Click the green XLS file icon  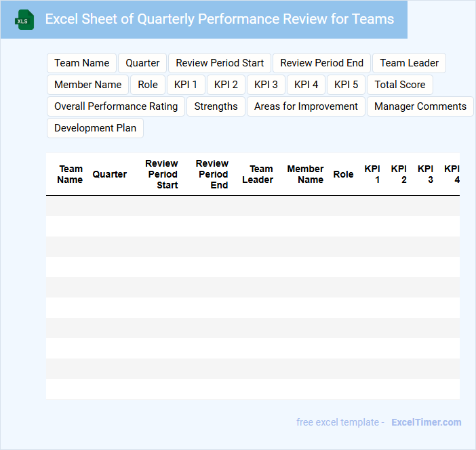(x=25, y=20)
